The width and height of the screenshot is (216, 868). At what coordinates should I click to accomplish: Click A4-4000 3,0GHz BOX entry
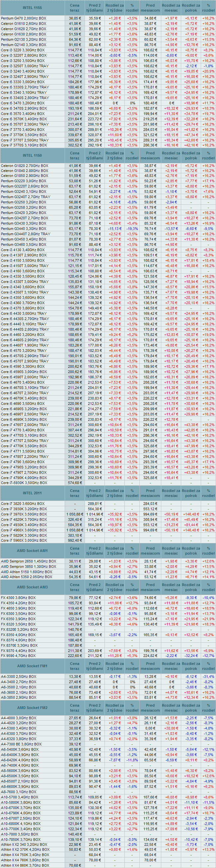point(18,718)
